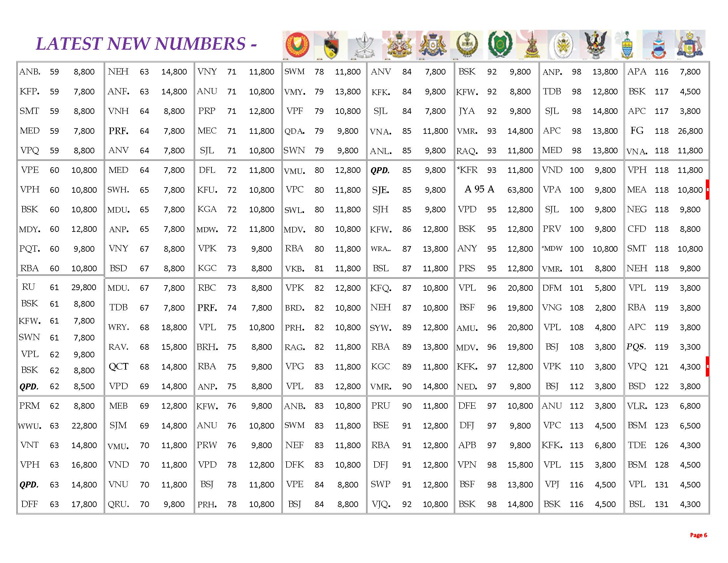Image resolution: width=728 pixels, height=563 pixels.
Task: Click the Terengganu white oval emblem
Action: pos(563,45)
